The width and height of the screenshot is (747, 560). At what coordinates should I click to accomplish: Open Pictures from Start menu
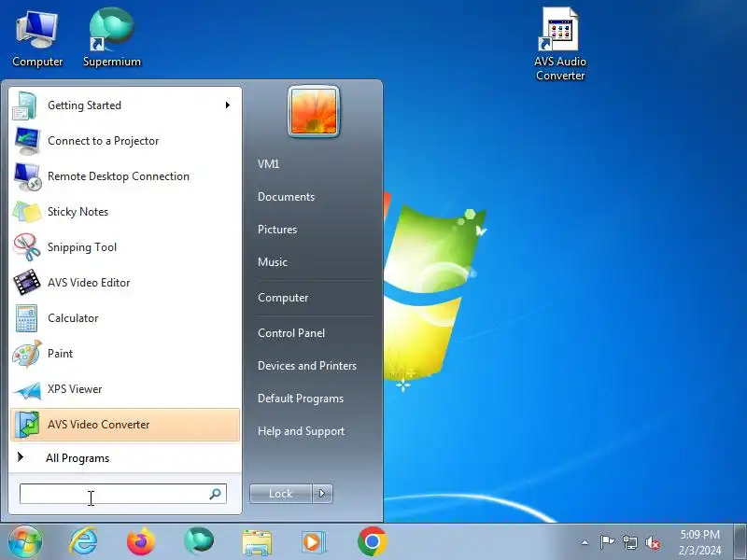pyautogui.click(x=277, y=230)
